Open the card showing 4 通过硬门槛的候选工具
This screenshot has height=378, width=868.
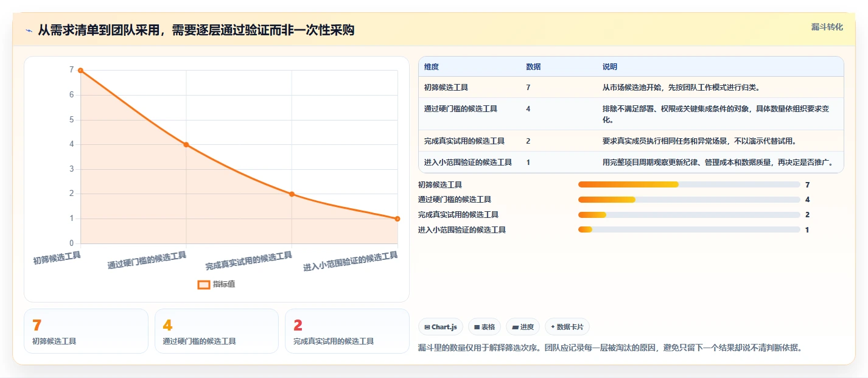click(x=217, y=331)
